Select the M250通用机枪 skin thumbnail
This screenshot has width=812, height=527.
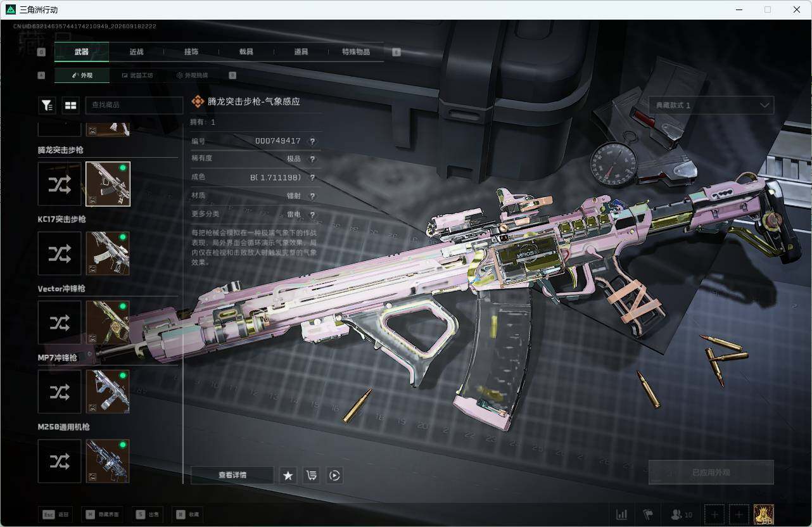click(108, 461)
